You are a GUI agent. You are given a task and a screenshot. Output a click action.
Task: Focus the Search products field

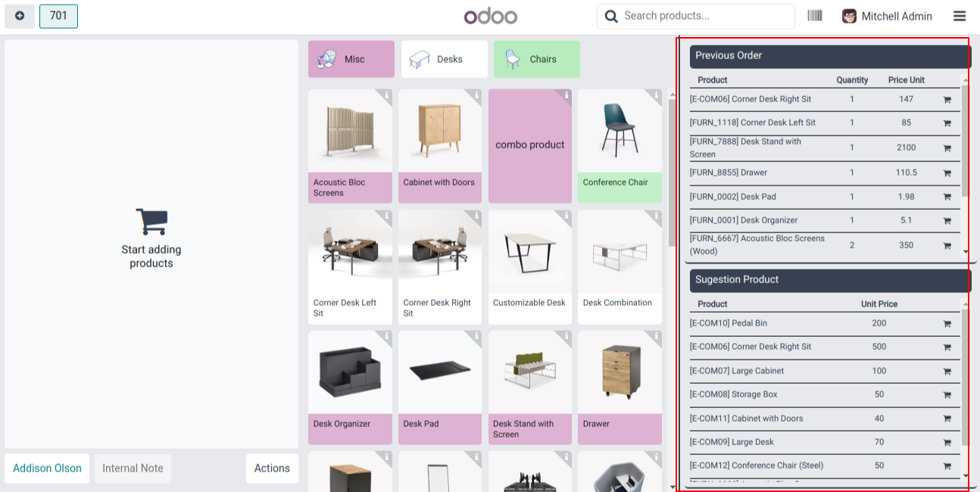pos(696,16)
